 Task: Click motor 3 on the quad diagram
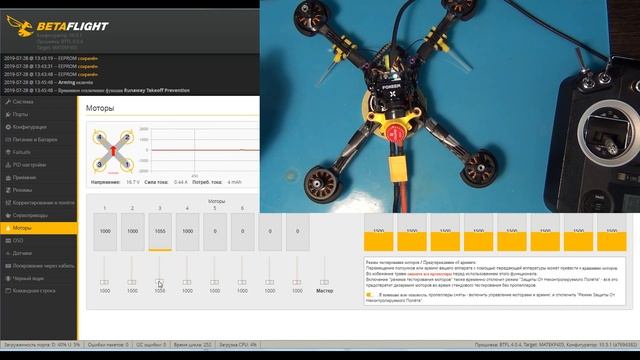(99, 164)
